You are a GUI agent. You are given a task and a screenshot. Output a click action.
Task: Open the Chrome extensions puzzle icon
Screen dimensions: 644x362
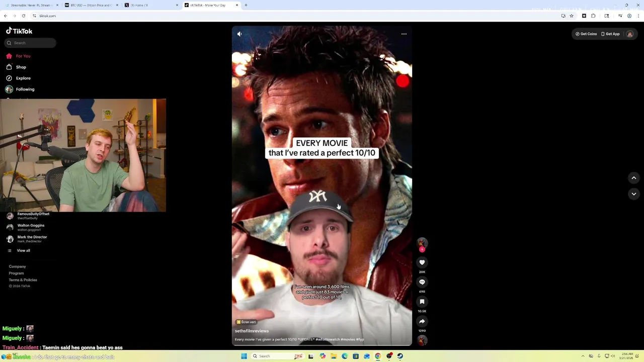coord(593,16)
